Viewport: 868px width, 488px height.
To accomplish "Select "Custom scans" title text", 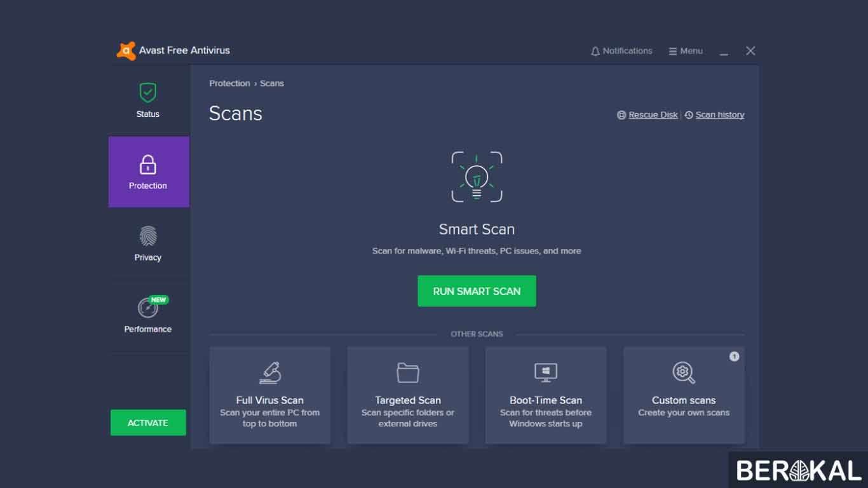I will click(x=684, y=400).
